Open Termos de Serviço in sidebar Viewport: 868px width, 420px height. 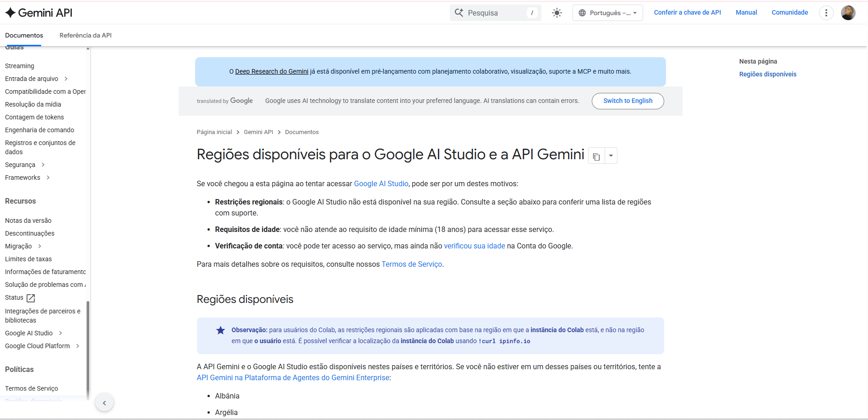32,388
